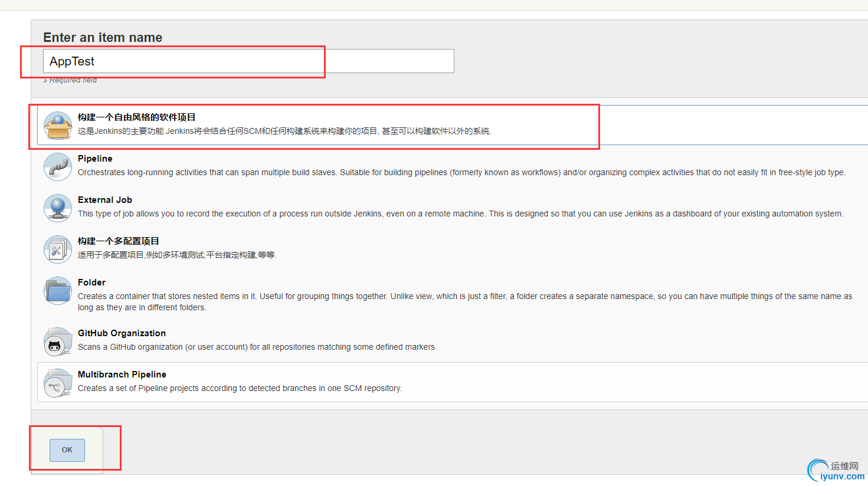The height and width of the screenshot is (486, 868).
Task: Choose the Folder item type title
Action: pos(92,283)
